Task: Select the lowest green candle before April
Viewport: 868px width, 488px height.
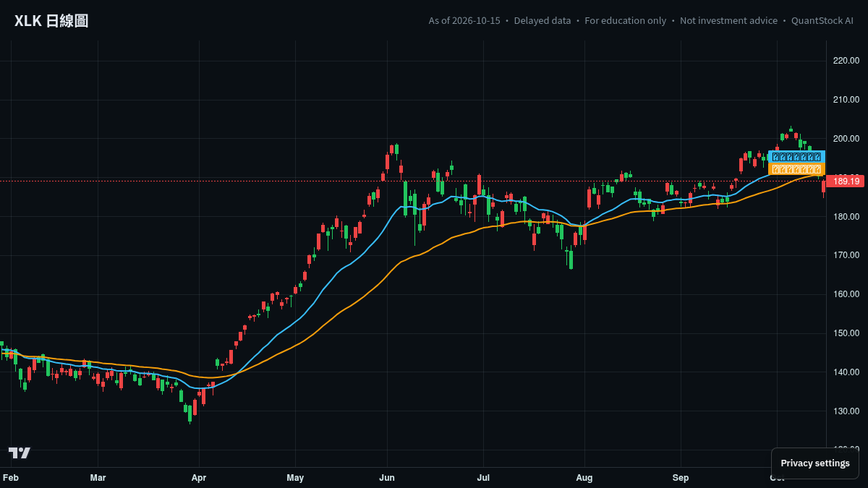Action: point(190,414)
